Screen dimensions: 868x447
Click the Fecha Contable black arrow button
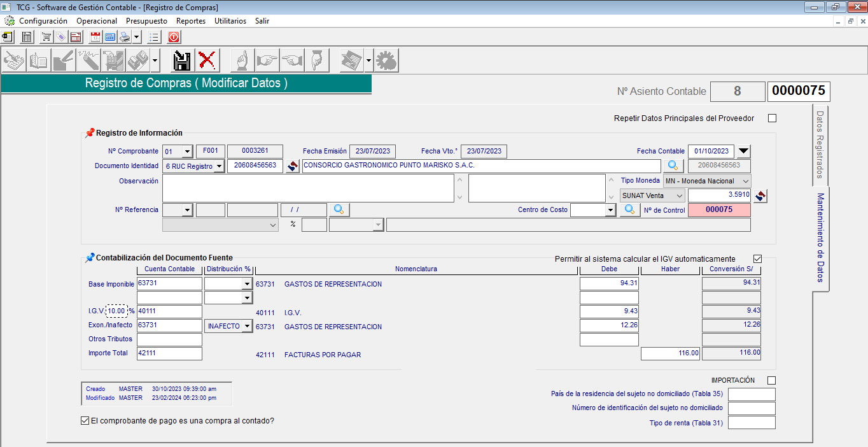743,152
